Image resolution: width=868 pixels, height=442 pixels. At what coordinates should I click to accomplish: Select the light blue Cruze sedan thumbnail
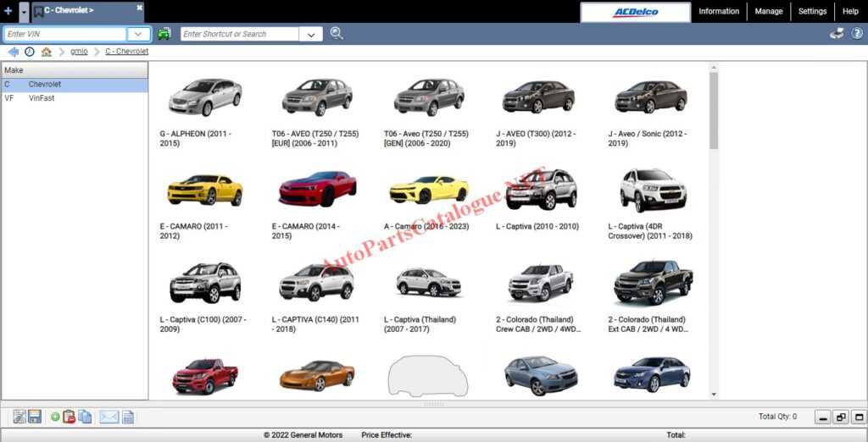click(541, 376)
